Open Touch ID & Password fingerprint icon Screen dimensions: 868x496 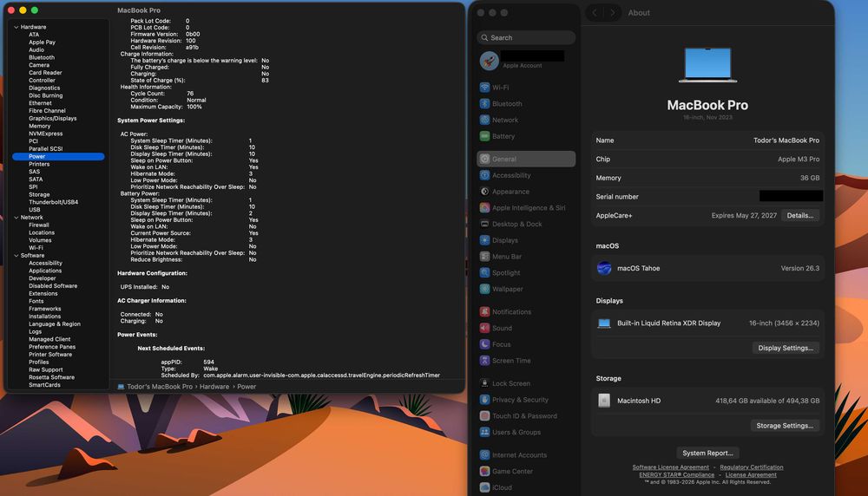click(484, 416)
